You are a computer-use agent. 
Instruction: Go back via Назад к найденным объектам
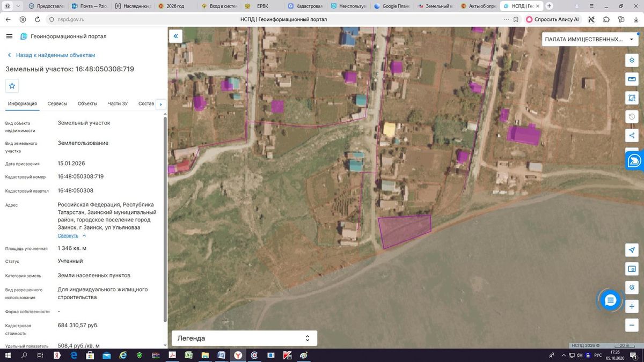click(51, 55)
